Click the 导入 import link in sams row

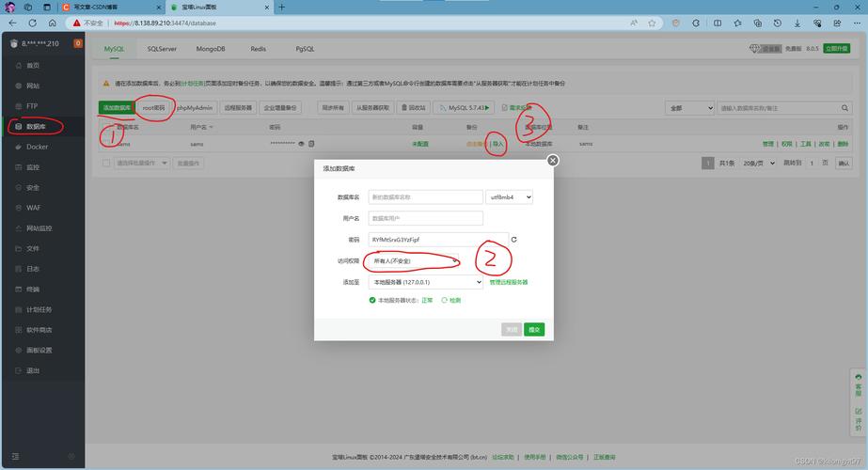pos(498,144)
